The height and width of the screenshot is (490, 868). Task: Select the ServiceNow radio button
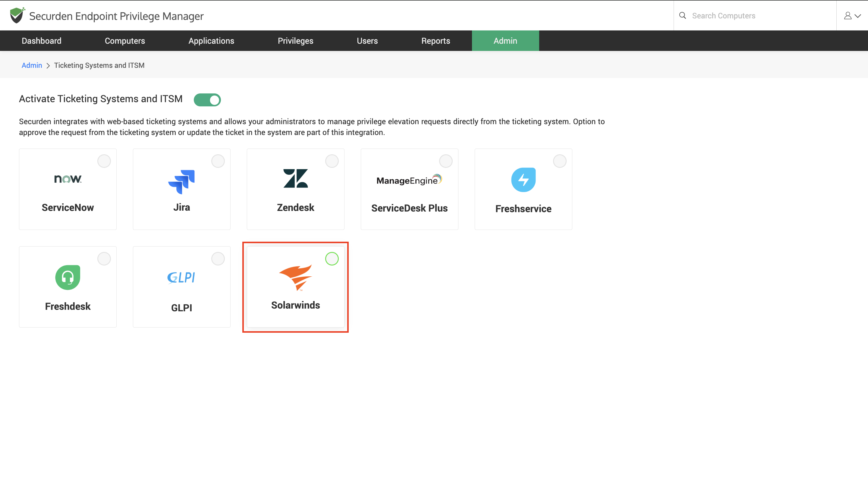point(104,161)
